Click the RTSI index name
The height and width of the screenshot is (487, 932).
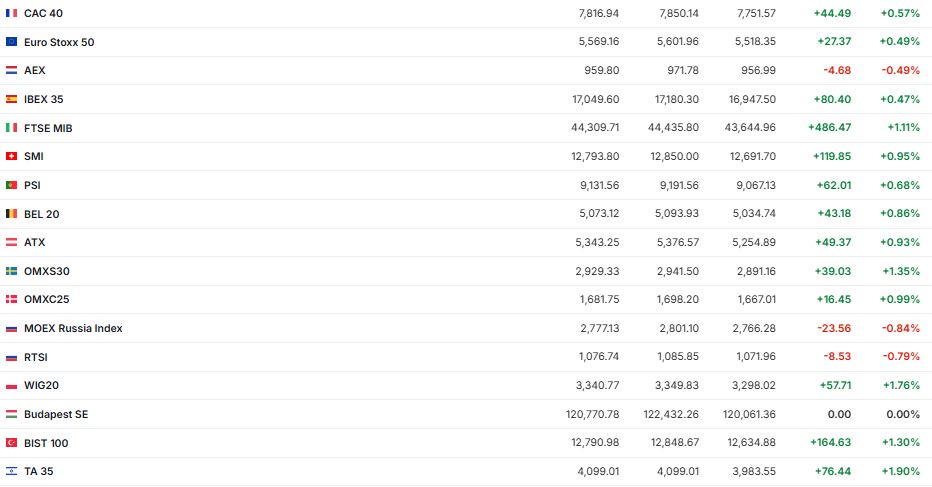[x=35, y=357]
